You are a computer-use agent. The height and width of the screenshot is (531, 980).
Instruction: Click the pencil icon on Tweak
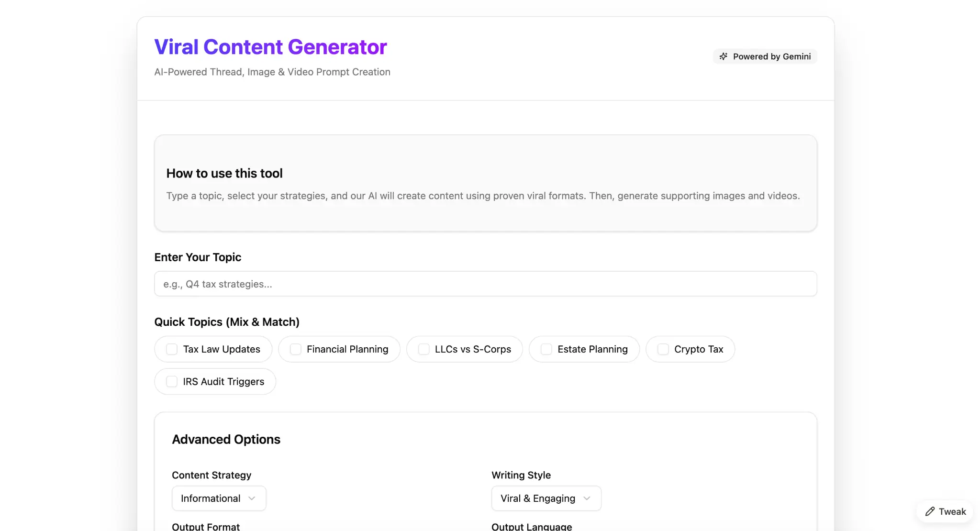pyautogui.click(x=930, y=511)
